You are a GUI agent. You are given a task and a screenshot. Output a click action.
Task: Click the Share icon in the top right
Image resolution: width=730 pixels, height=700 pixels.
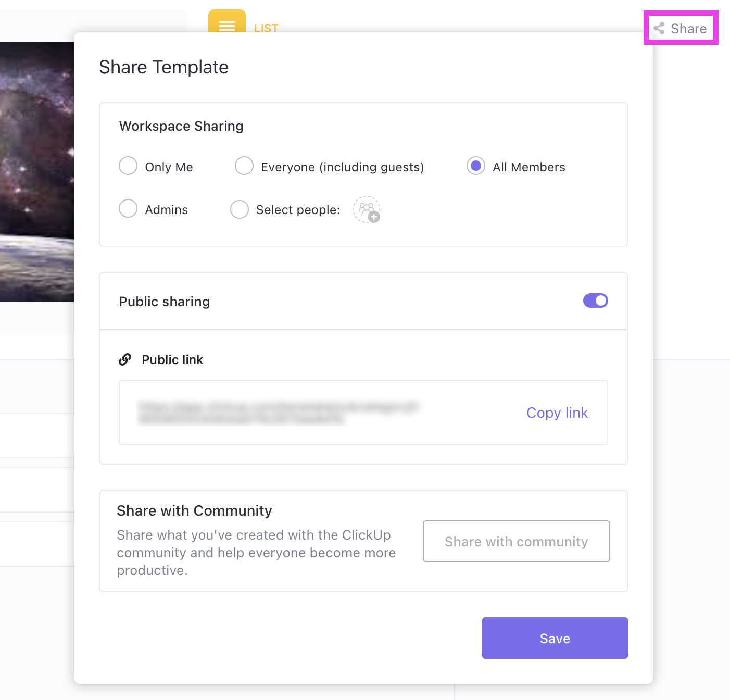[659, 29]
